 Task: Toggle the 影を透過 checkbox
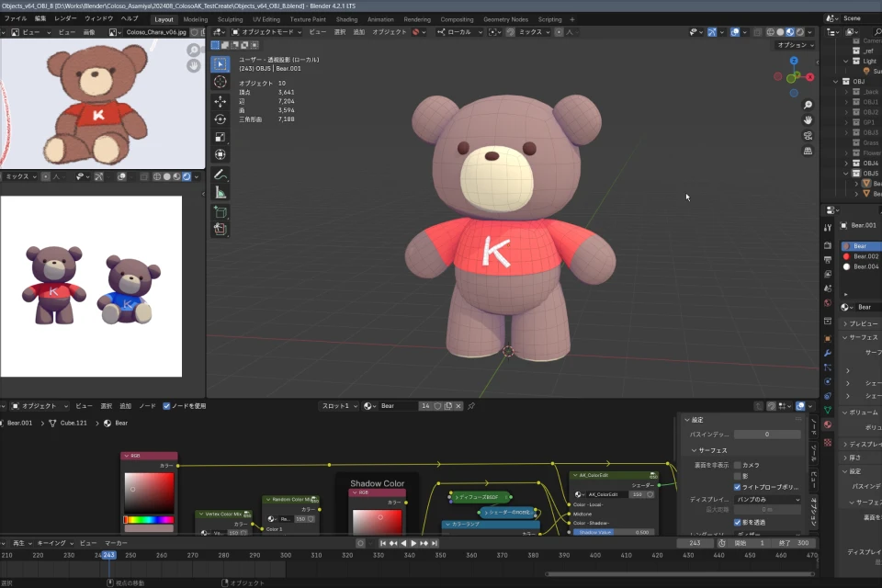(x=738, y=523)
